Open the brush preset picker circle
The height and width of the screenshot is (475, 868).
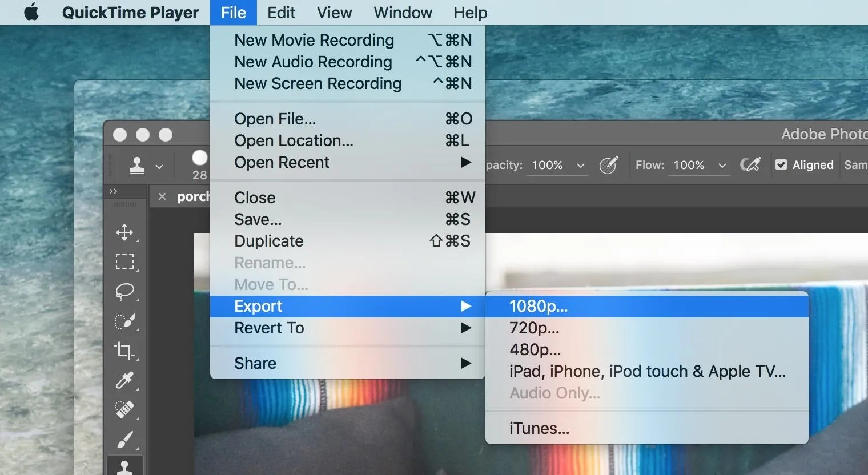(200, 158)
